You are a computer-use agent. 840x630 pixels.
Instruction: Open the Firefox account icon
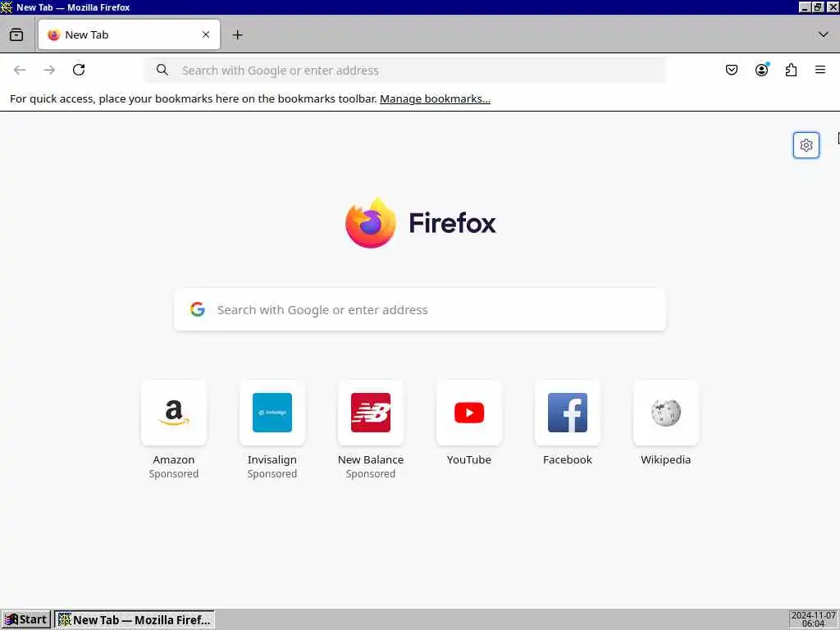762,71
